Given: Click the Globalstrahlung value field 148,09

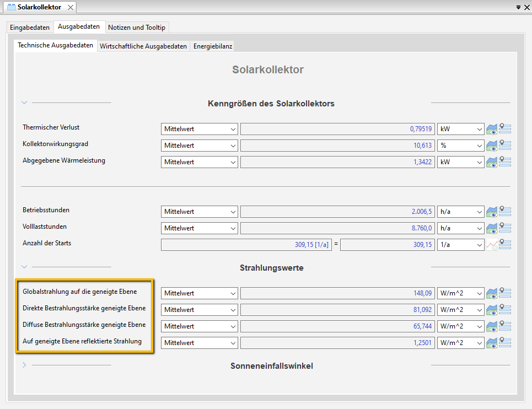Looking at the screenshot, I should coord(337,293).
